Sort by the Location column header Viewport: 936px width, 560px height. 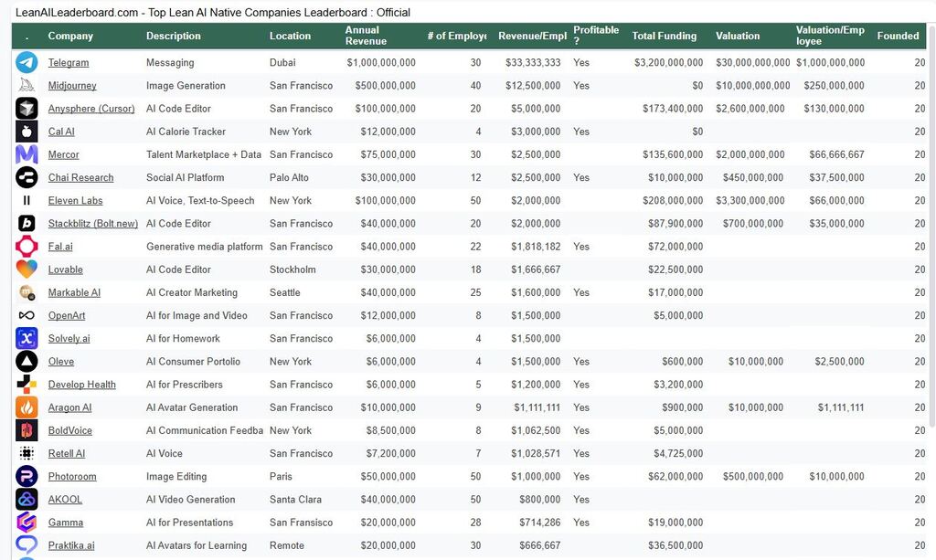tap(290, 36)
